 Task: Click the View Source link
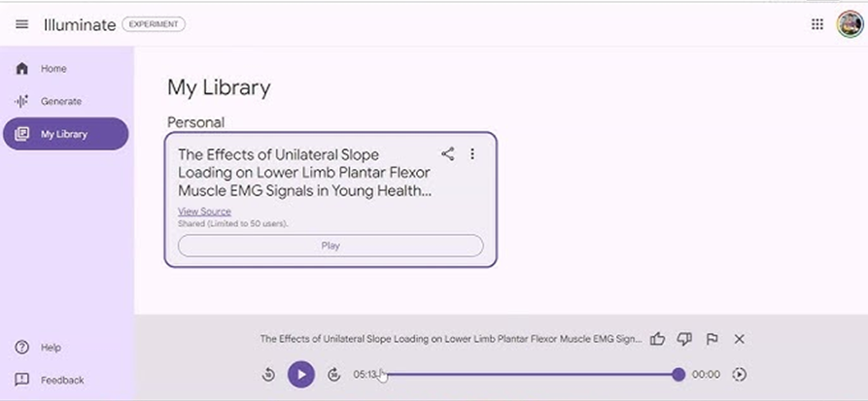click(x=204, y=212)
